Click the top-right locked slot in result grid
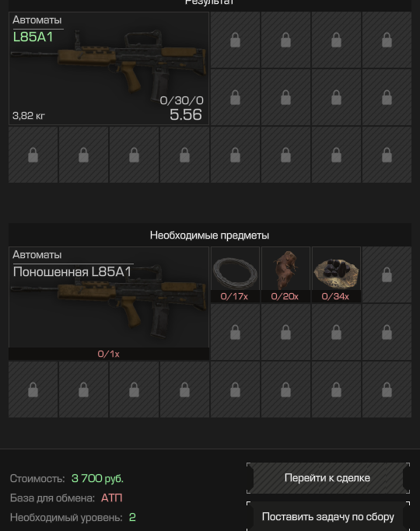 pos(387,40)
